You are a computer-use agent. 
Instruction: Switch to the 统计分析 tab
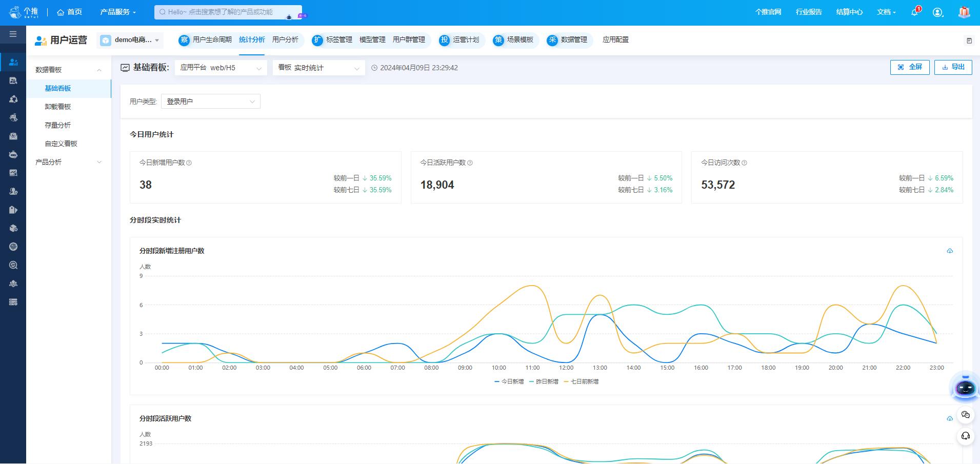(252, 40)
